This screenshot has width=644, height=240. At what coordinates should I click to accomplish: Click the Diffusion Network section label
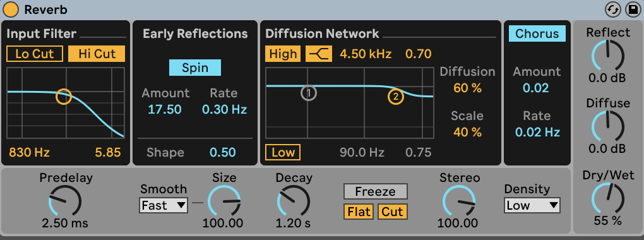pos(322,33)
